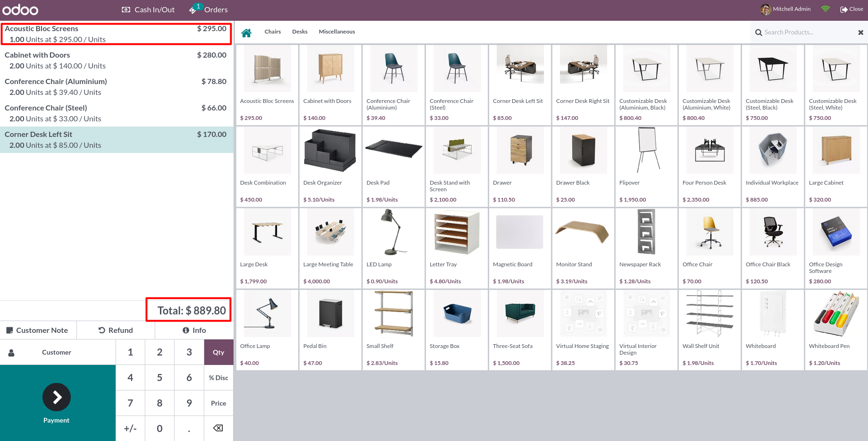The image size is (868, 441).
Task: Add Four Person Desk product
Action: pyautogui.click(x=710, y=167)
